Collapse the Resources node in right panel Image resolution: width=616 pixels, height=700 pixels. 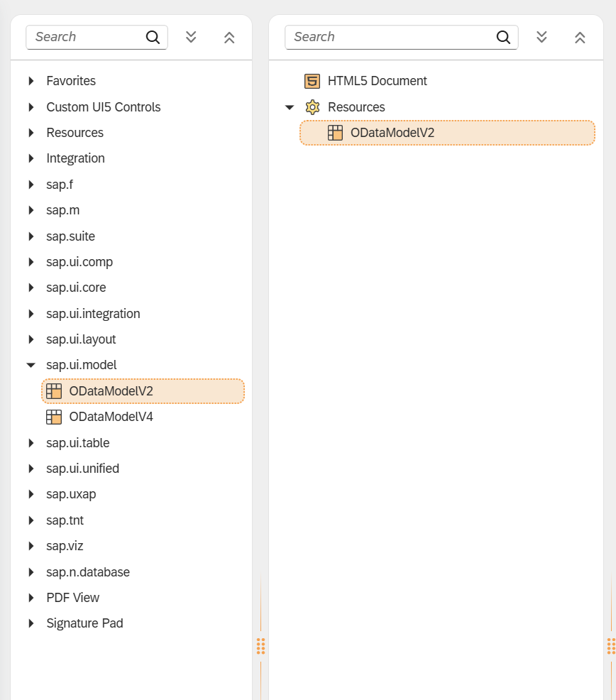pos(289,107)
